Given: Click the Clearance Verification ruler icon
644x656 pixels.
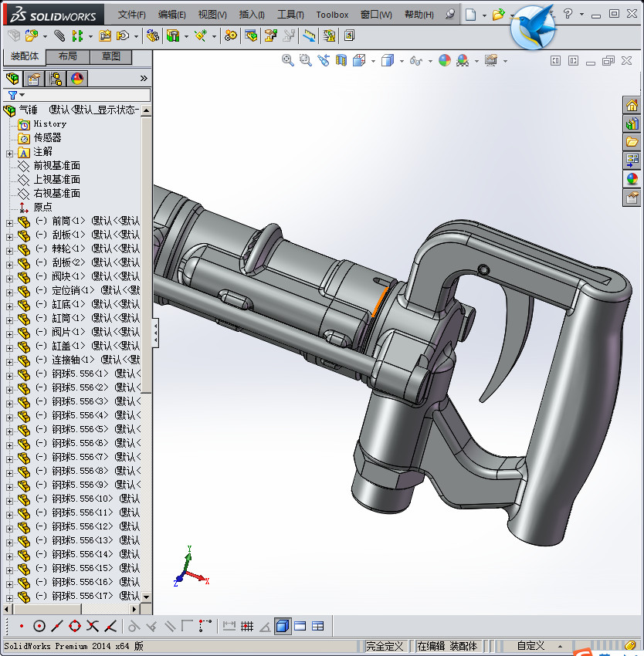Looking at the screenshot, I should 309,36.
